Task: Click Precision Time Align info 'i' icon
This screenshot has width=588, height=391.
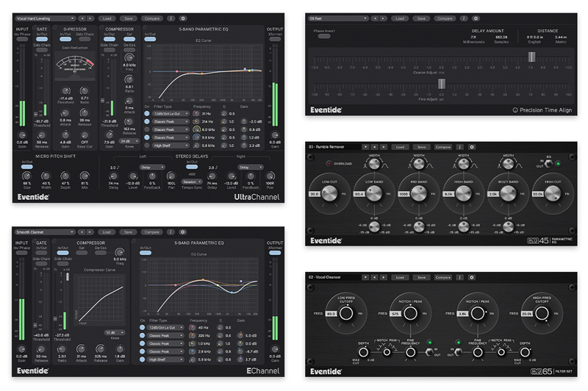Action: (464, 18)
